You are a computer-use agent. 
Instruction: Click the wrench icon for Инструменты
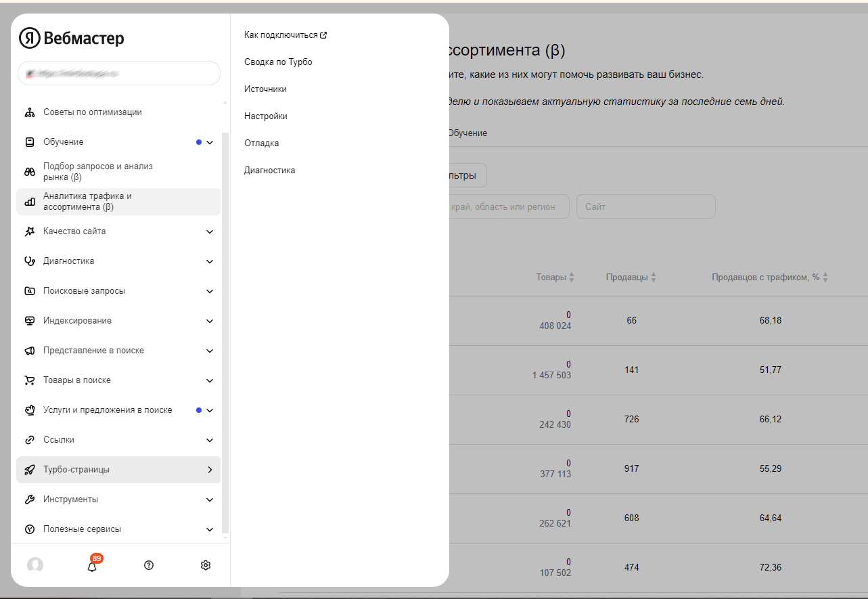click(30, 500)
